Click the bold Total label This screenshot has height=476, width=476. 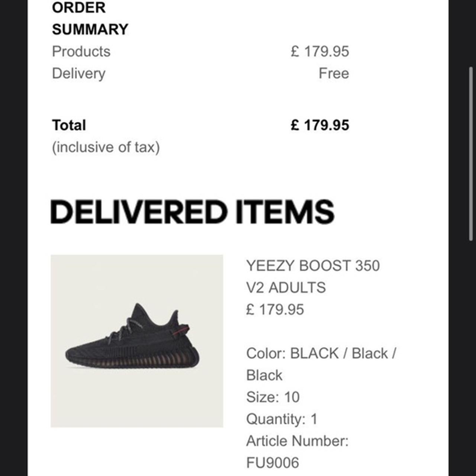pyautogui.click(x=69, y=125)
